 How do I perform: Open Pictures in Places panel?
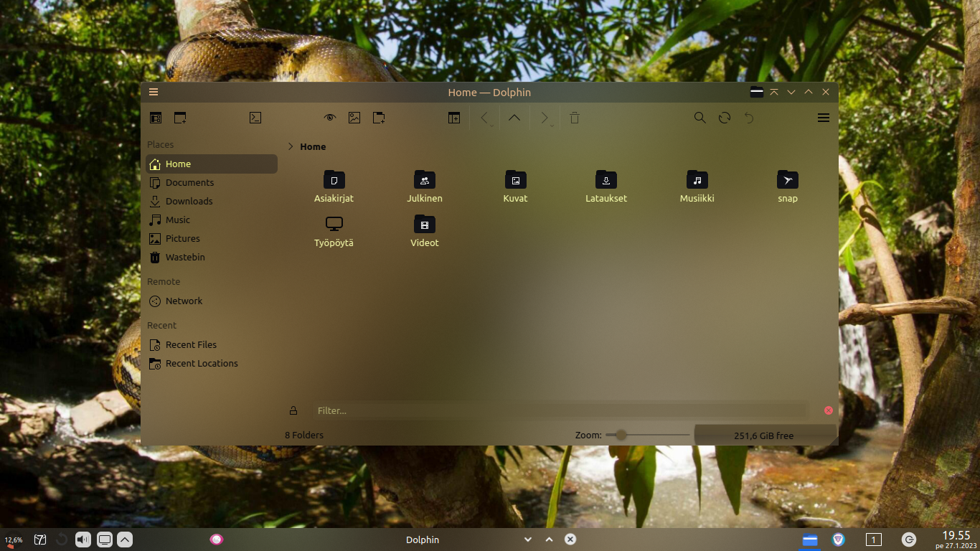coord(212,238)
